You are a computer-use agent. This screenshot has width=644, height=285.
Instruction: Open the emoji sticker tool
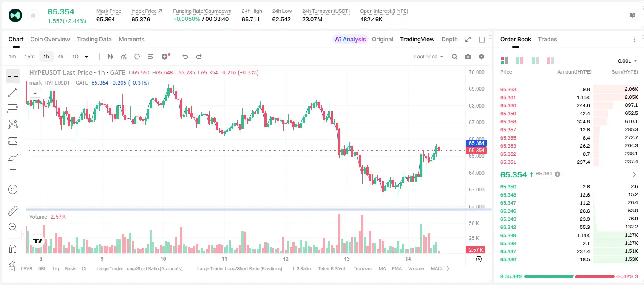[13, 189]
